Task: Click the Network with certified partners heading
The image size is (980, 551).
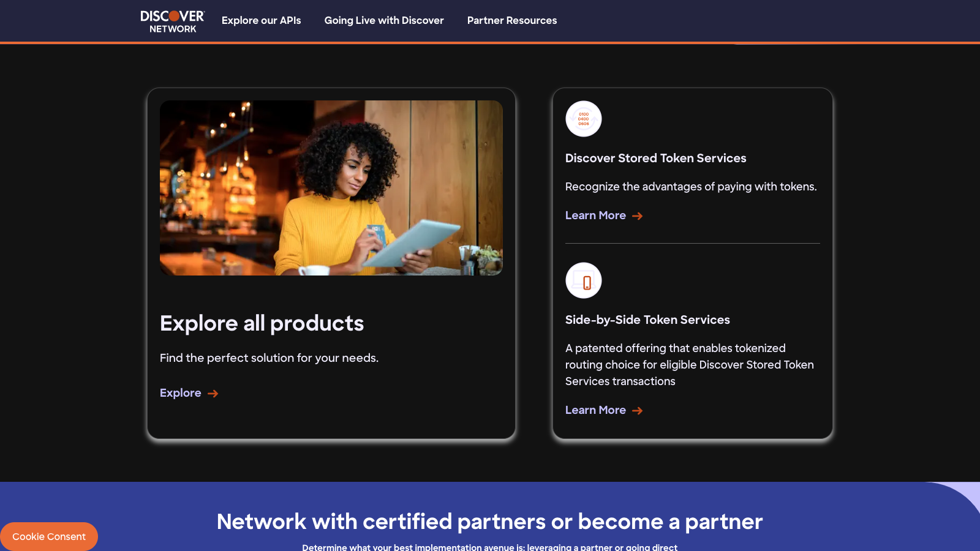Action: click(489, 522)
